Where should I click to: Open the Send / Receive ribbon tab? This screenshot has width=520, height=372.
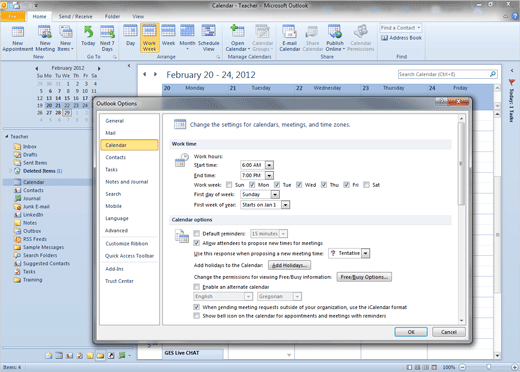click(x=75, y=16)
